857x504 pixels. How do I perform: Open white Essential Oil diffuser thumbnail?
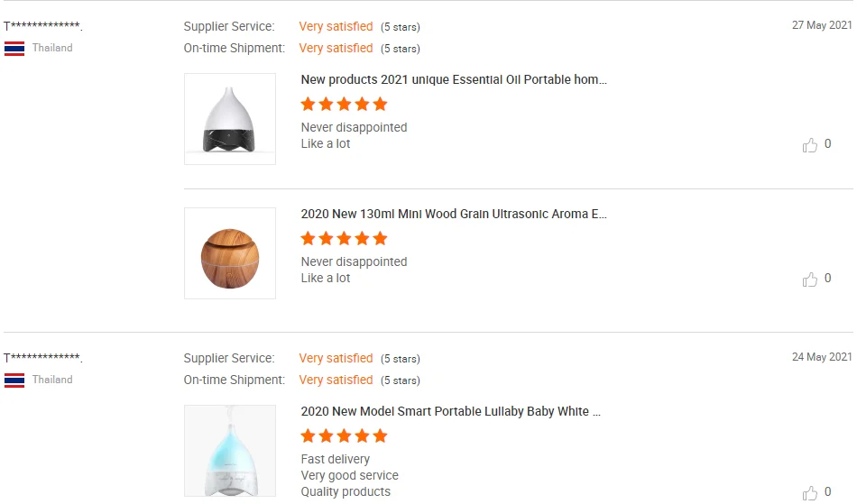(230, 119)
